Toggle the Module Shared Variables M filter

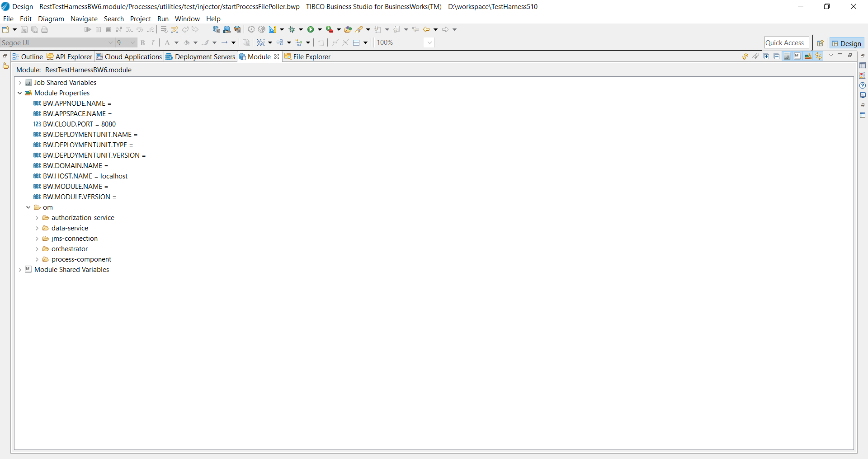[797, 56]
